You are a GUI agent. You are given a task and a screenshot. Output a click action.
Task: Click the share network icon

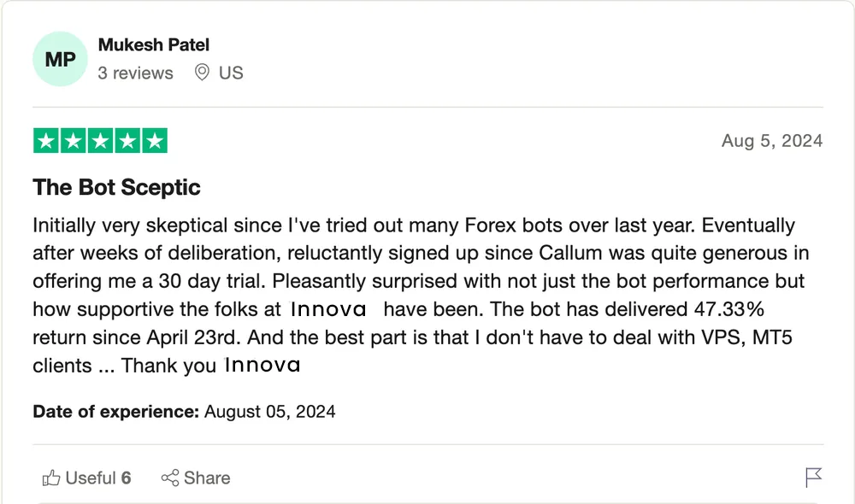170,478
